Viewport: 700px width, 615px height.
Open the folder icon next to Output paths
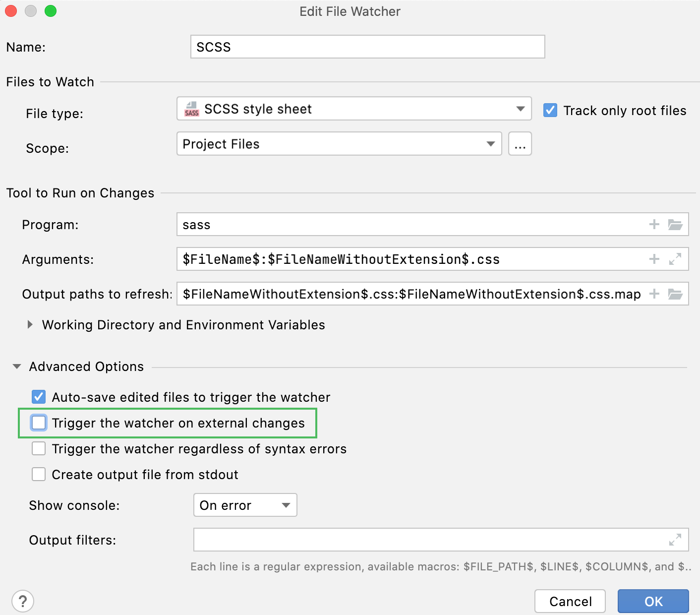coord(675,294)
